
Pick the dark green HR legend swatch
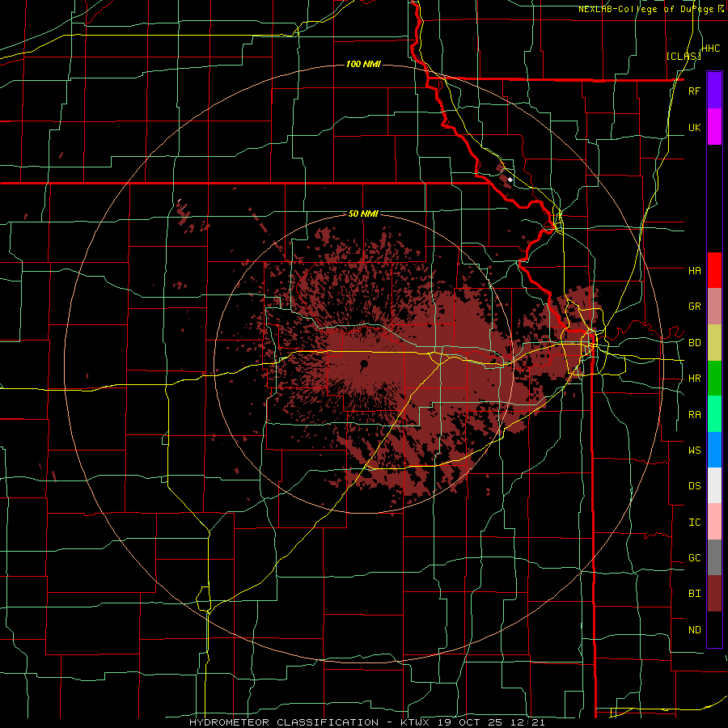click(x=714, y=378)
